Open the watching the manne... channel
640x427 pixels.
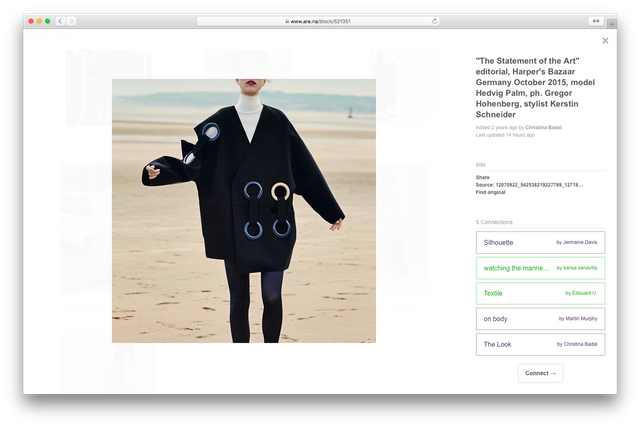(540, 268)
